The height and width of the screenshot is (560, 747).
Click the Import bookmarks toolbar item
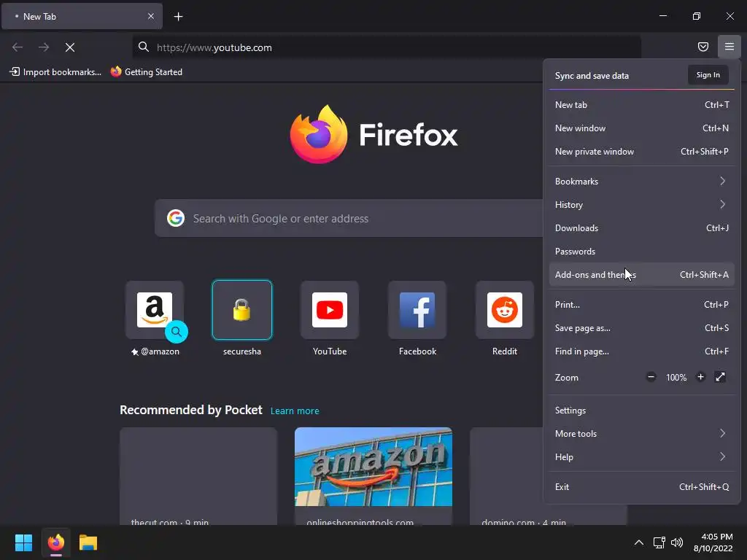coord(55,72)
